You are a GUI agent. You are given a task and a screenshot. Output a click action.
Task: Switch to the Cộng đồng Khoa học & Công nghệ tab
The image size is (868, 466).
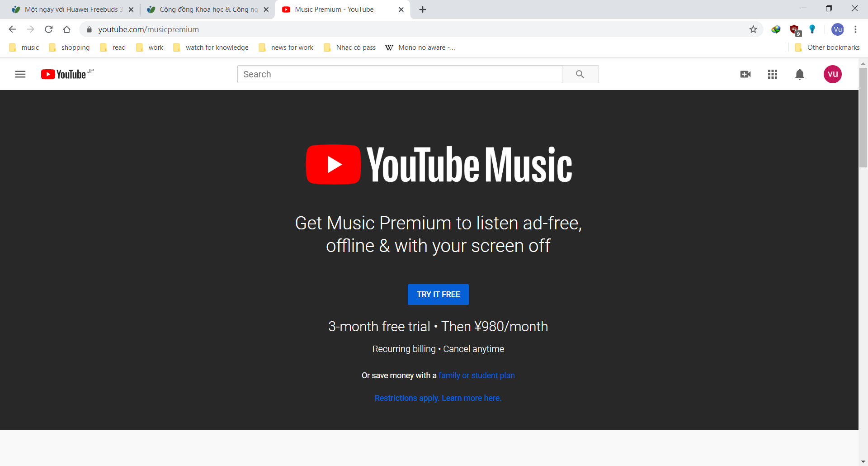207,10
